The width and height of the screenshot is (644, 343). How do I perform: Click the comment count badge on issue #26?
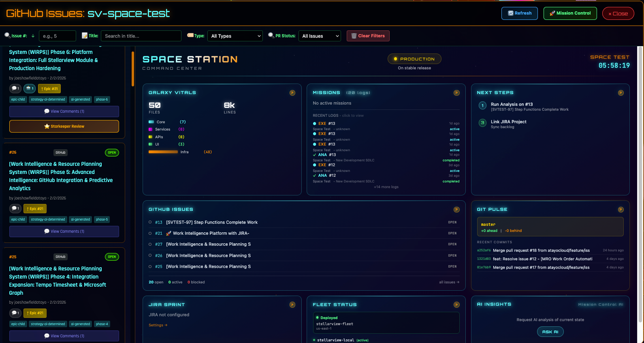[x=15, y=208]
